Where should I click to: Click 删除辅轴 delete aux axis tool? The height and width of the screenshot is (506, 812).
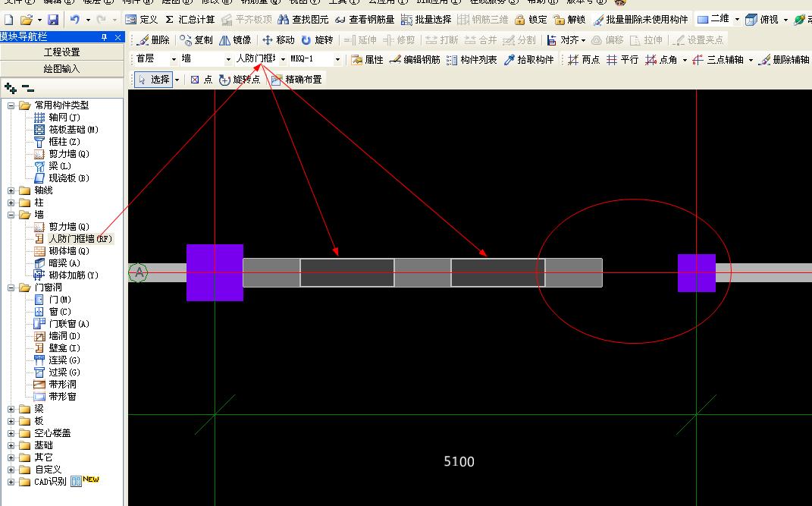pyautogui.click(x=783, y=60)
